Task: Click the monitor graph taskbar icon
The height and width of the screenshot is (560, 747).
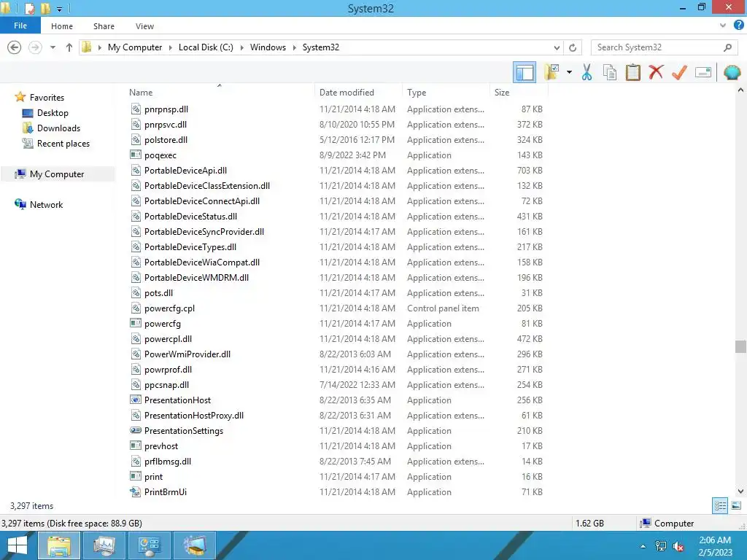Action: pyautogui.click(x=104, y=545)
